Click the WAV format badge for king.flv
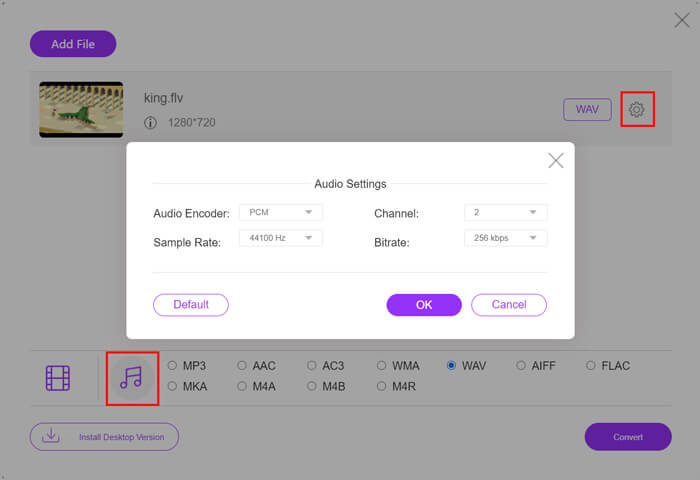The image size is (700, 480). click(x=587, y=109)
